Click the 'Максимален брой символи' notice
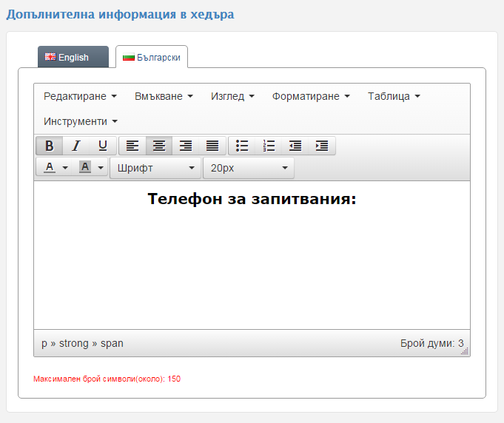Screen dimensions: 504x423 107,379
